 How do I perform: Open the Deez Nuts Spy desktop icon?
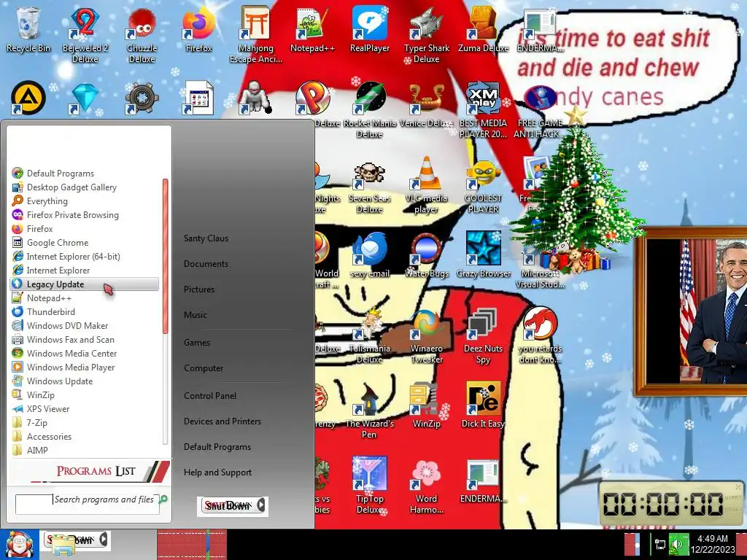(x=483, y=336)
